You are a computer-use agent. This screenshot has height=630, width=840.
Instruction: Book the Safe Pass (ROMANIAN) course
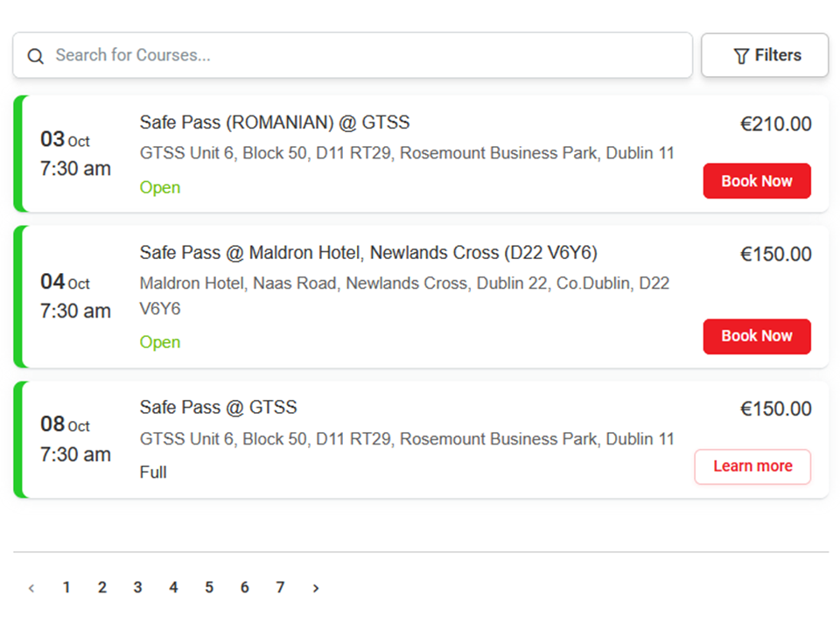[x=757, y=181]
